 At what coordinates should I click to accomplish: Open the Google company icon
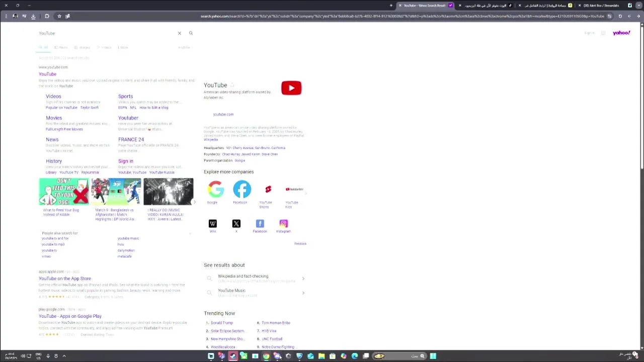[x=215, y=189]
